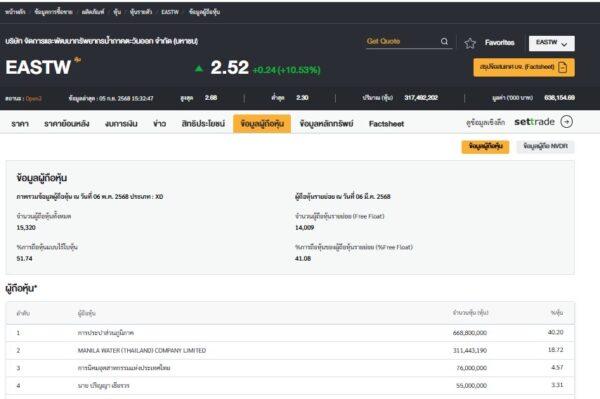Click the settrade circular arrow icon

566,122
